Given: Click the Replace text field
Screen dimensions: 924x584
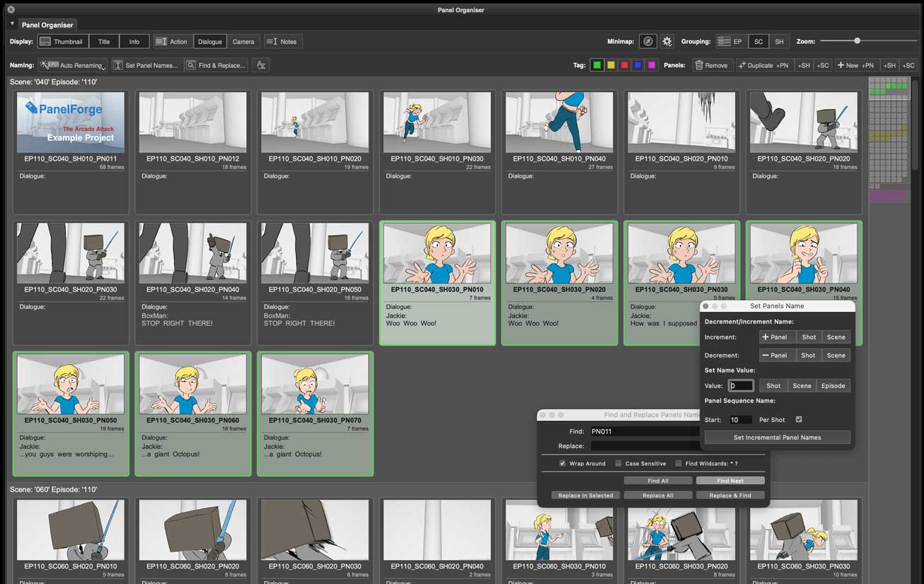Looking at the screenshot, I should (645, 446).
